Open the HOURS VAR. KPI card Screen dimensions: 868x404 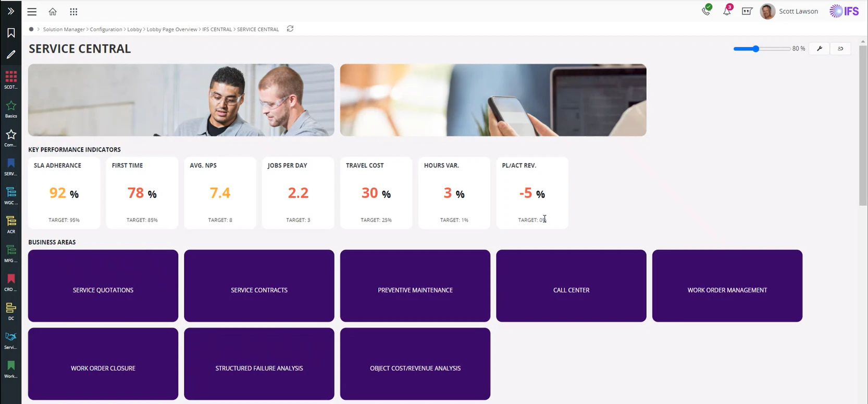coord(454,193)
